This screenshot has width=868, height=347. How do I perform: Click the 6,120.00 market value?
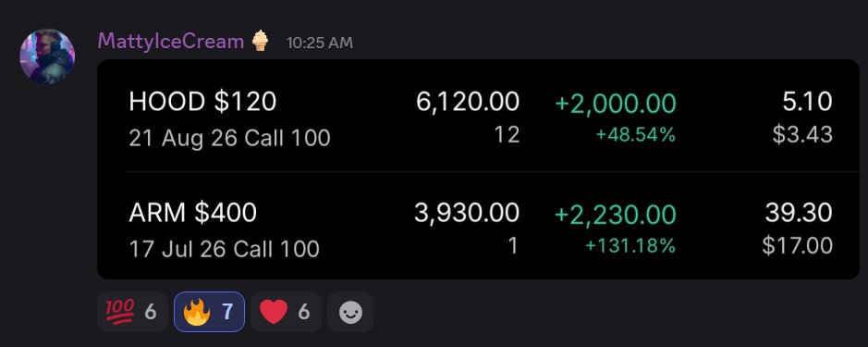coord(468,102)
